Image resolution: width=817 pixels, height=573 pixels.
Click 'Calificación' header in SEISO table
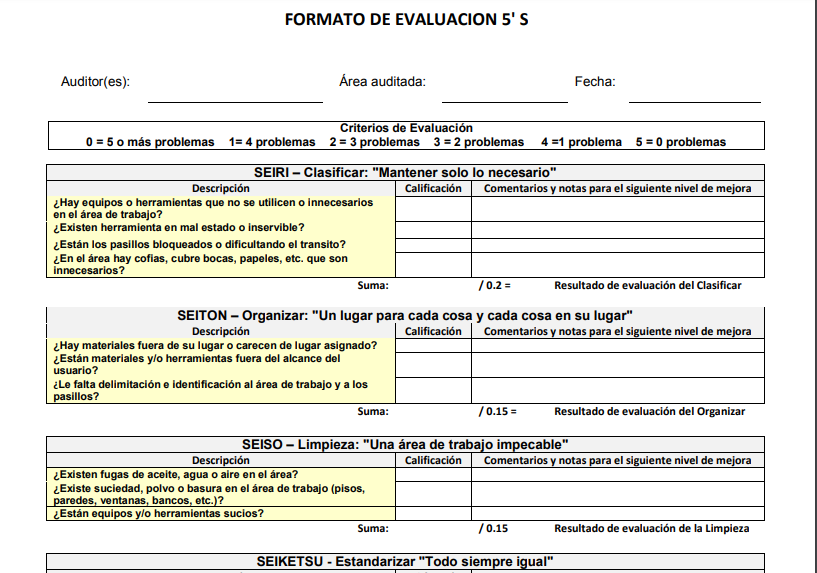coord(433,460)
